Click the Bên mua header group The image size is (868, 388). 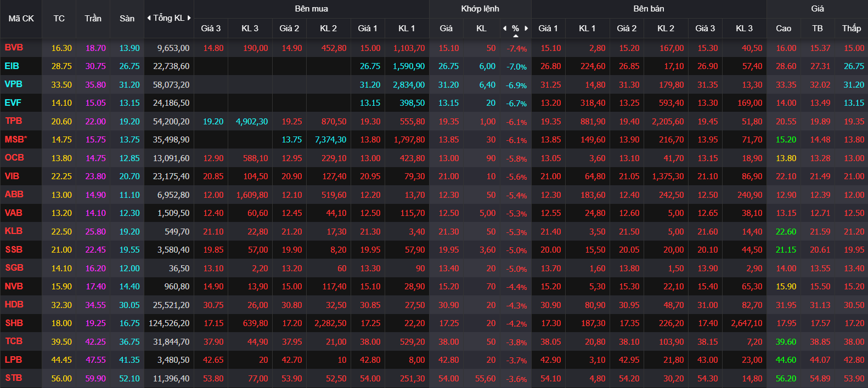click(x=312, y=9)
